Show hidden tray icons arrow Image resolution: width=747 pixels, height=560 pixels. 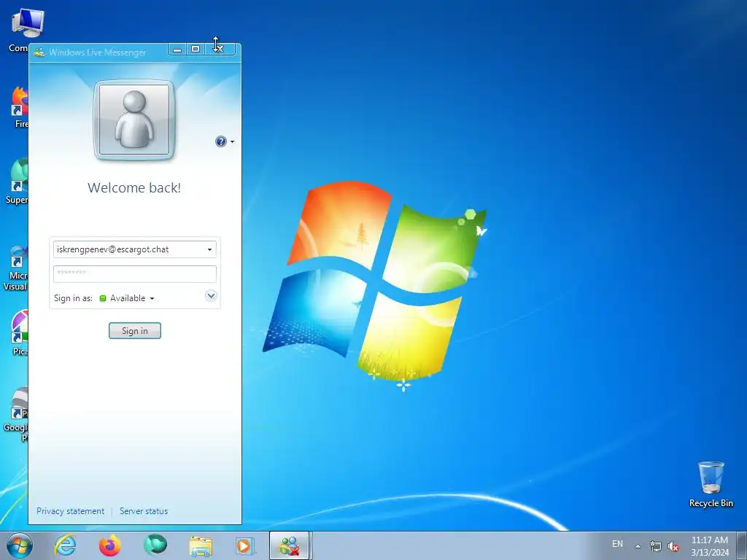[638, 546]
